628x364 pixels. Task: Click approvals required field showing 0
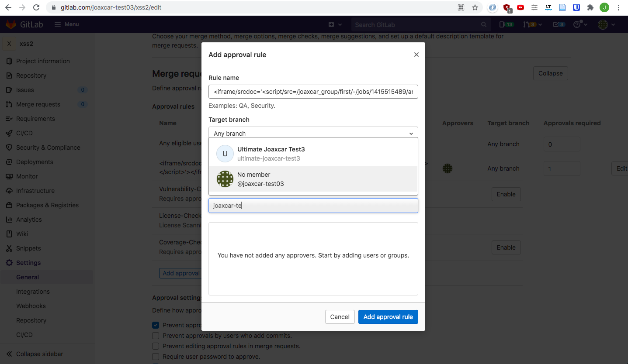tap(562, 144)
